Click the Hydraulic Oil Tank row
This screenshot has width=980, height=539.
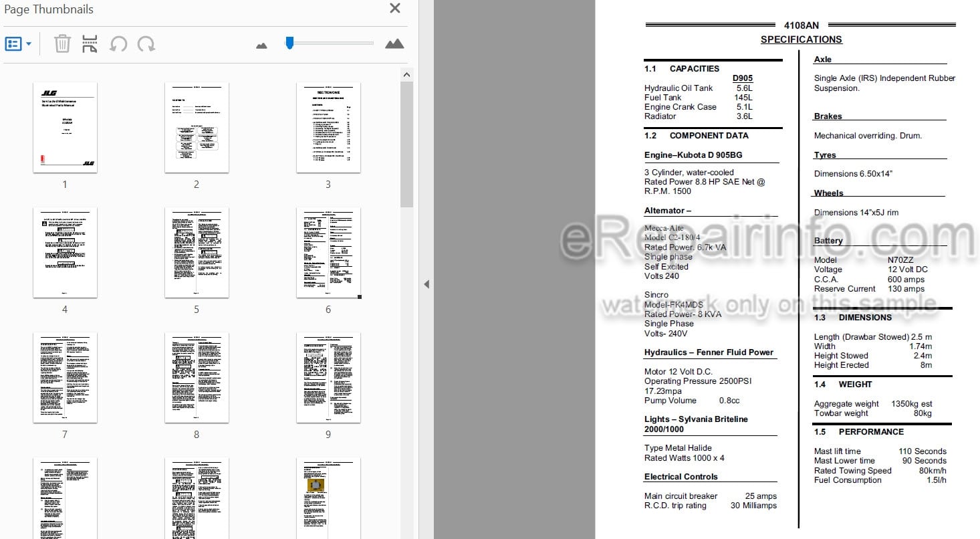699,88
